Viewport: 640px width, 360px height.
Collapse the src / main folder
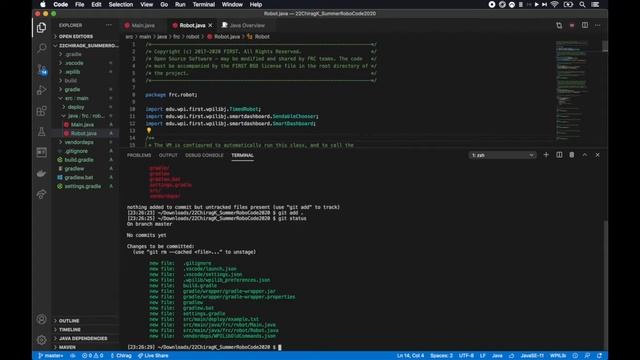(x=76, y=98)
